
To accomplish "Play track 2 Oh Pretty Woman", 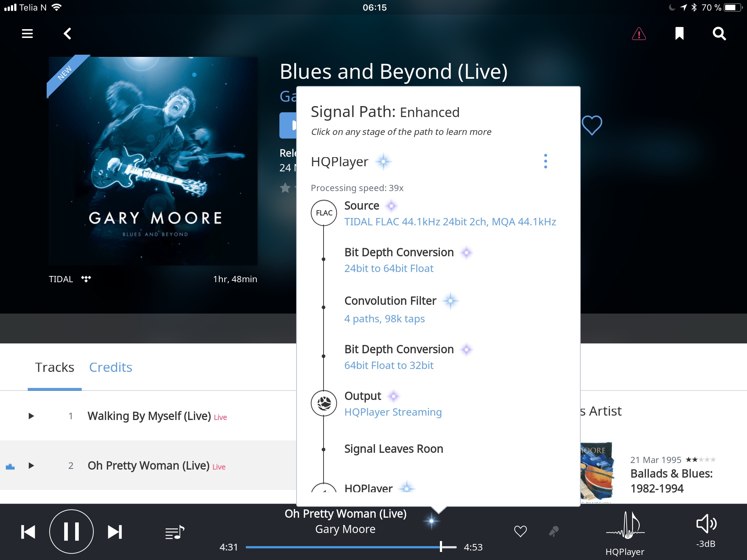I will 31,466.
